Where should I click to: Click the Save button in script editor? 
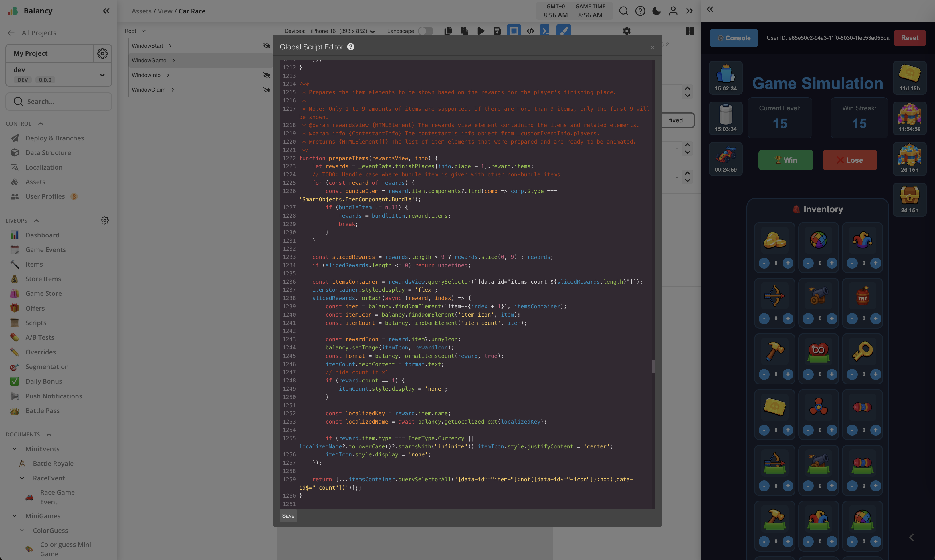click(288, 516)
